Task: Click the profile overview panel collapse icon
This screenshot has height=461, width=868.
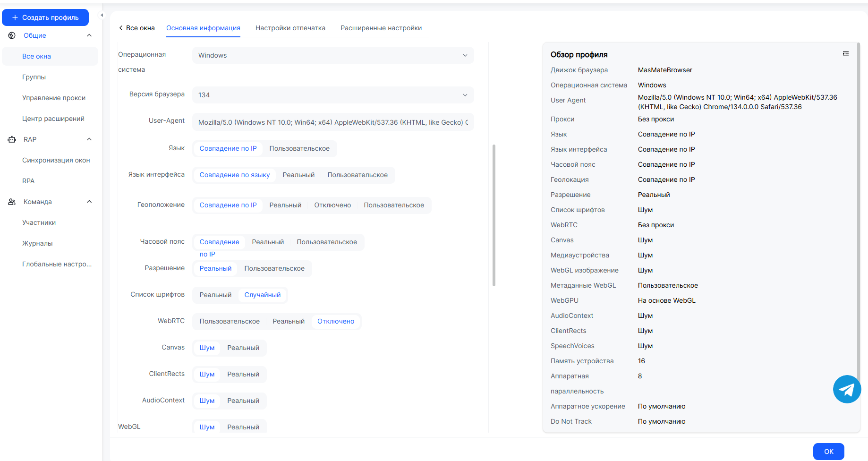Action: click(x=845, y=54)
